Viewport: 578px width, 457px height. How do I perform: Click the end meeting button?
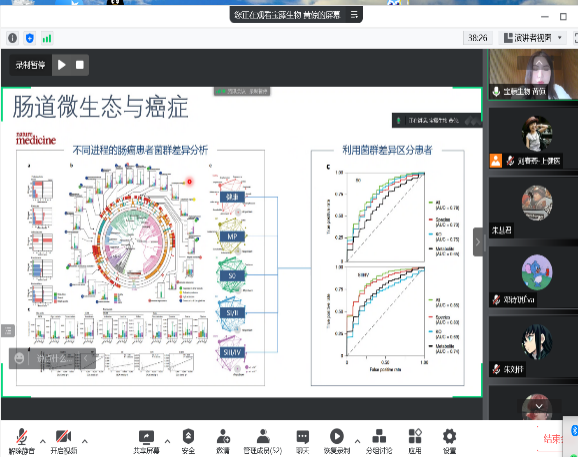[553, 439]
